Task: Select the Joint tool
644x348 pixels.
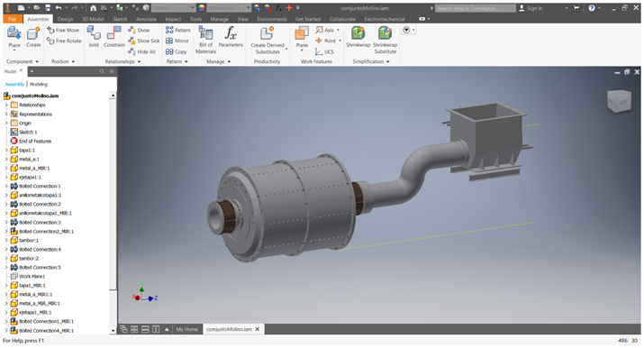Action: [x=94, y=37]
